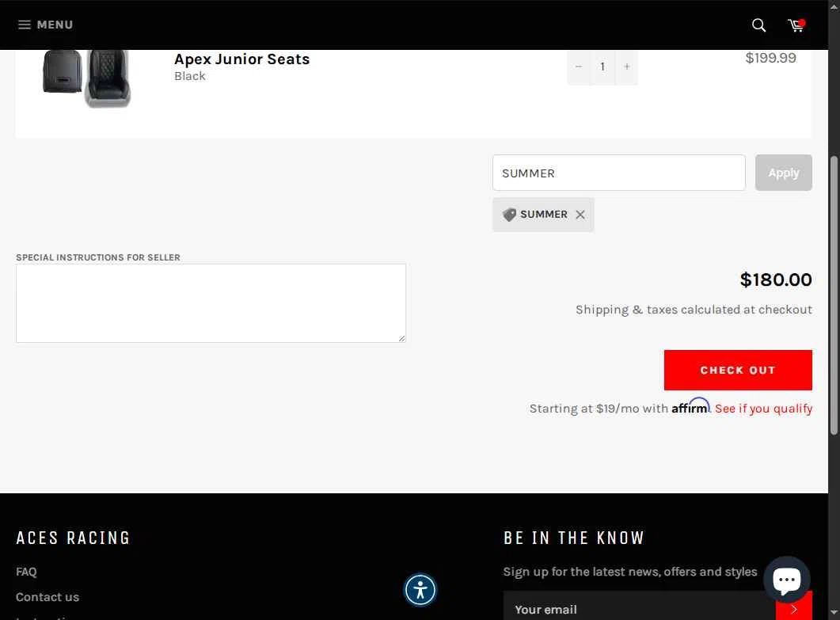Apply the discount code
The image size is (840, 620).
pos(783,173)
